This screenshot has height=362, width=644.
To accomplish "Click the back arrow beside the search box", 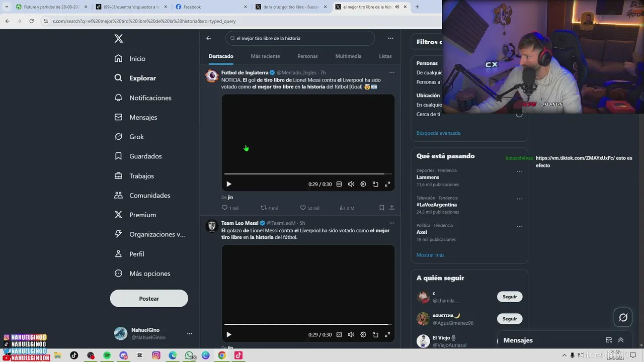I will (209, 38).
